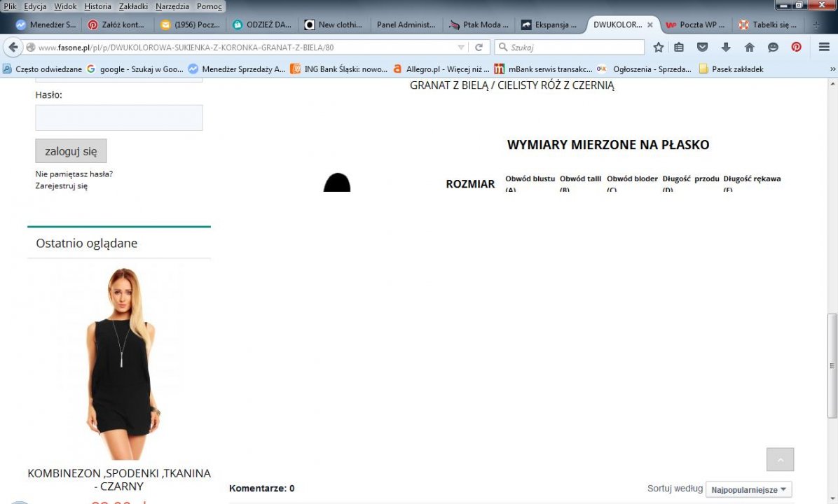The height and width of the screenshot is (504, 838).
Task: Bookmark this page with the star icon
Action: [659, 47]
